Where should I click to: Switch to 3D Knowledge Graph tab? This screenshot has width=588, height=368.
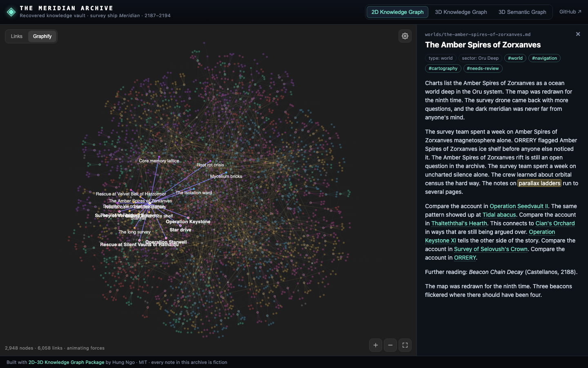click(x=461, y=12)
